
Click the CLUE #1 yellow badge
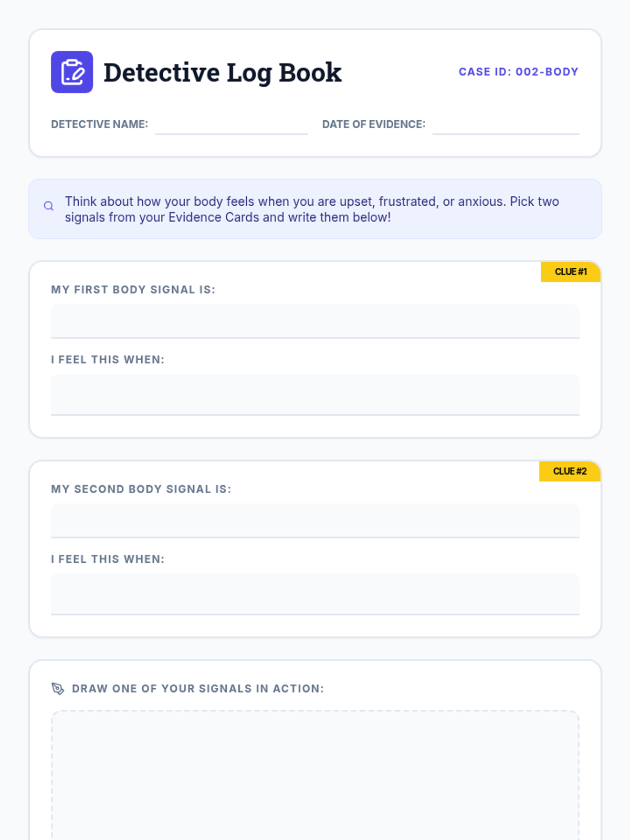(x=571, y=271)
